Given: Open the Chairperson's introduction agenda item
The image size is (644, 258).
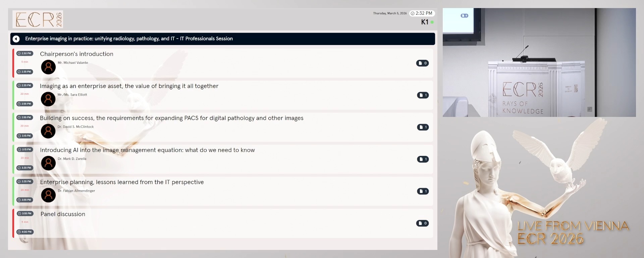Looking at the screenshot, I should [76, 54].
